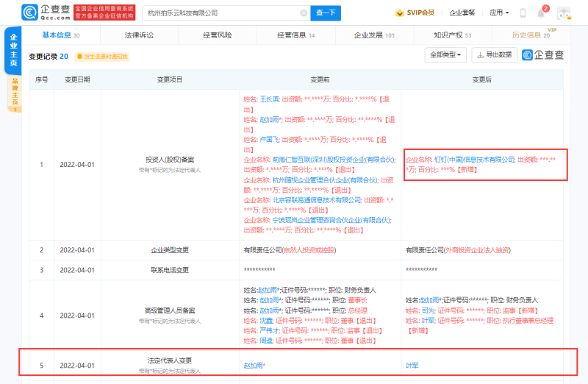This screenshot has width=588, height=384.
Task: Open investor link 卢国飞
Action: pyautogui.click(x=270, y=140)
